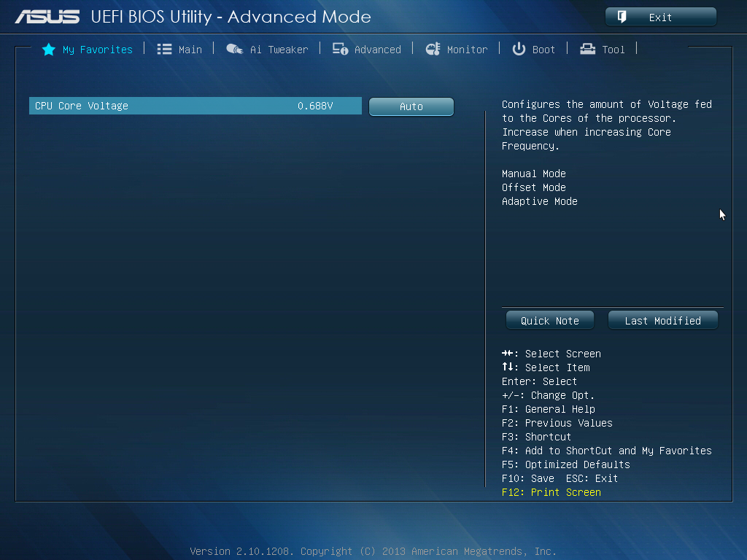Click the Select Item arrows hint
The height and width of the screenshot is (560, 747).
pyautogui.click(x=546, y=367)
